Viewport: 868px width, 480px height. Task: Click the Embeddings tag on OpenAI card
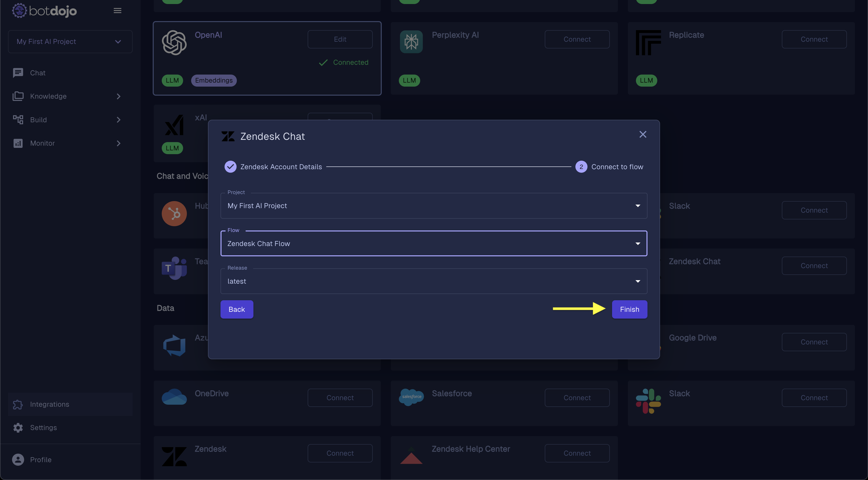click(x=214, y=80)
